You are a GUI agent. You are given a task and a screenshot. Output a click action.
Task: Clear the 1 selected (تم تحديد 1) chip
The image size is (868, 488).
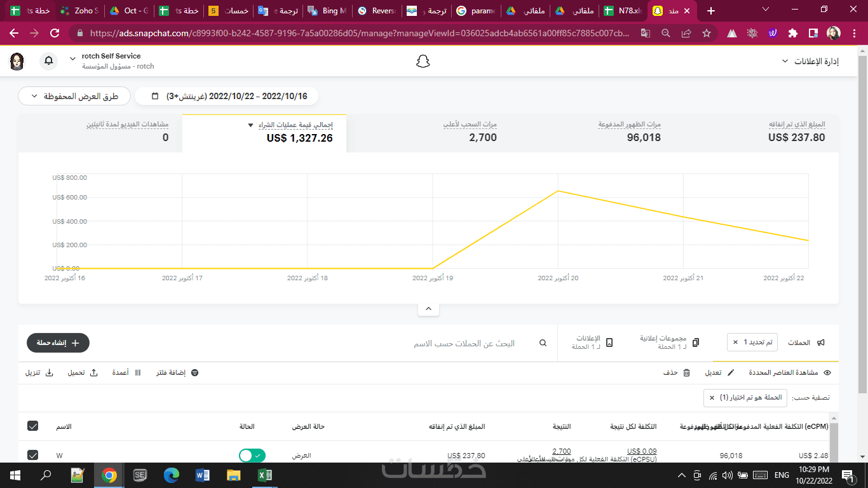pos(736,342)
